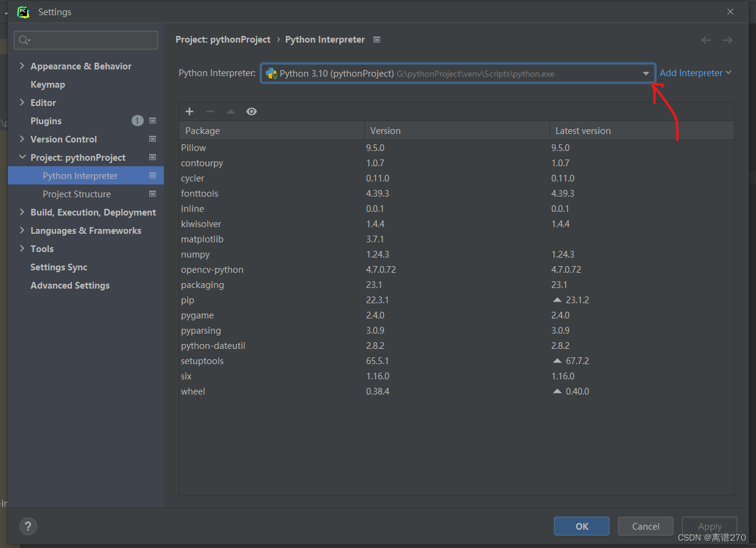Click inside the settings search field

point(85,40)
